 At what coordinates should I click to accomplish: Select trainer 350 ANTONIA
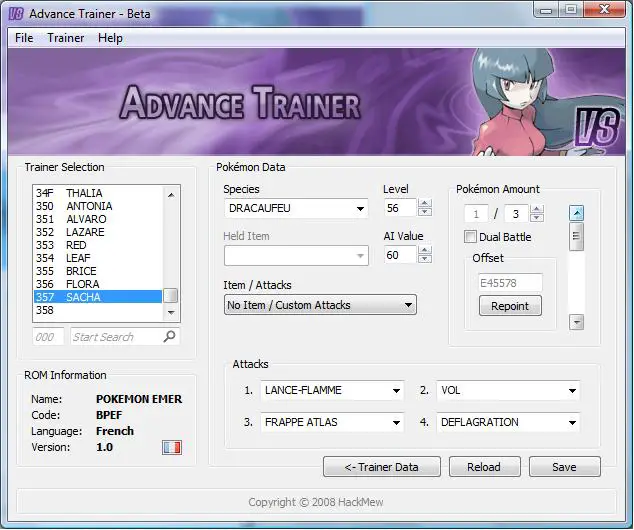point(98,206)
